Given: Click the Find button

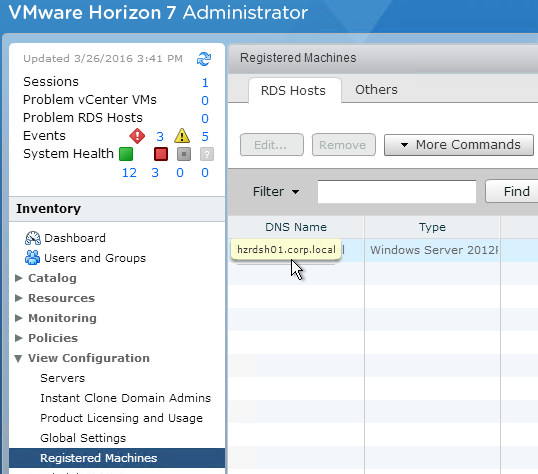Looking at the screenshot, I should coord(513,192).
